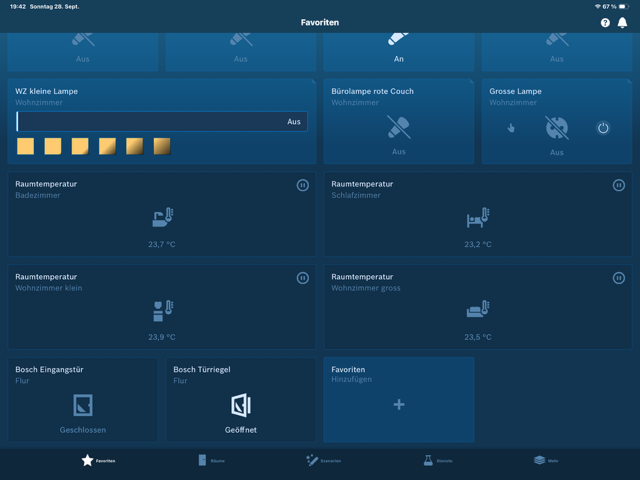The image size is (640, 480).
Task: Open the help question mark icon
Action: coord(605,22)
